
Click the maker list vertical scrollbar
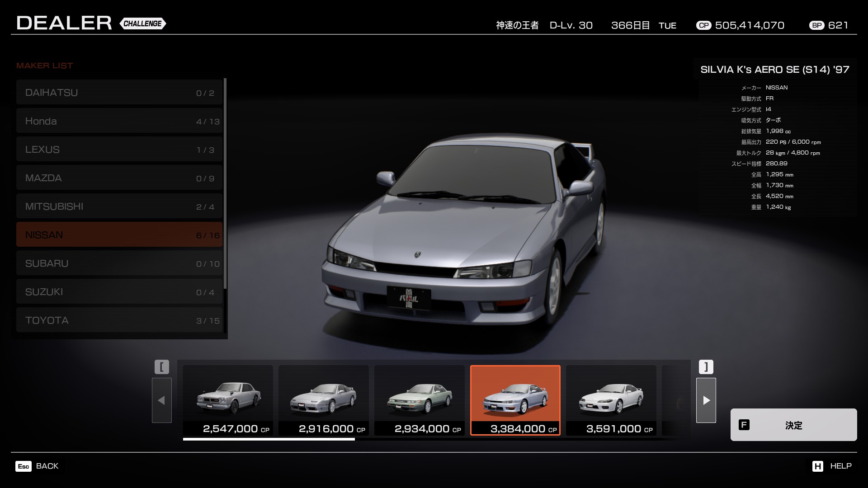click(x=225, y=183)
